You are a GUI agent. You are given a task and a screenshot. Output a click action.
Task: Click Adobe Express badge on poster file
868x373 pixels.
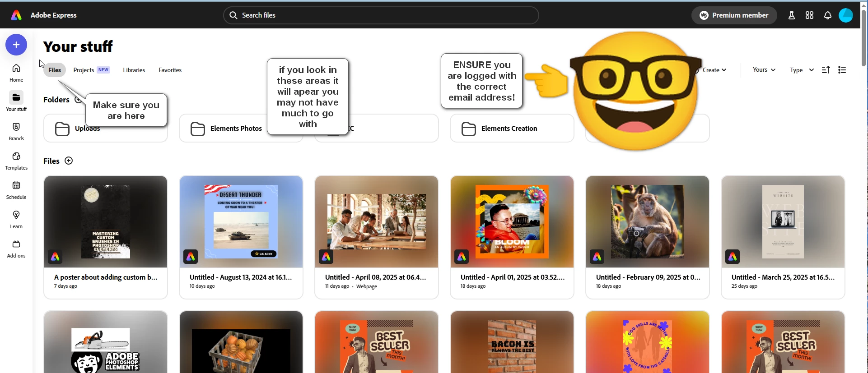[55, 257]
